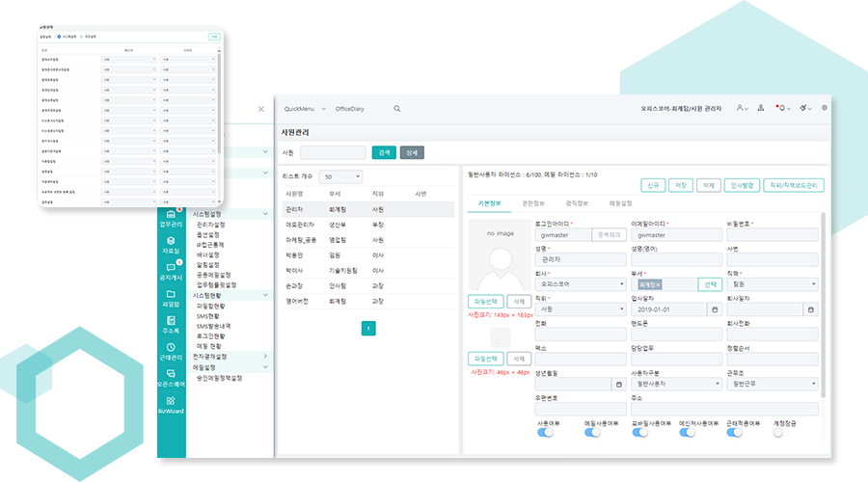Click the search magnifier icon in top bar

pyautogui.click(x=397, y=109)
